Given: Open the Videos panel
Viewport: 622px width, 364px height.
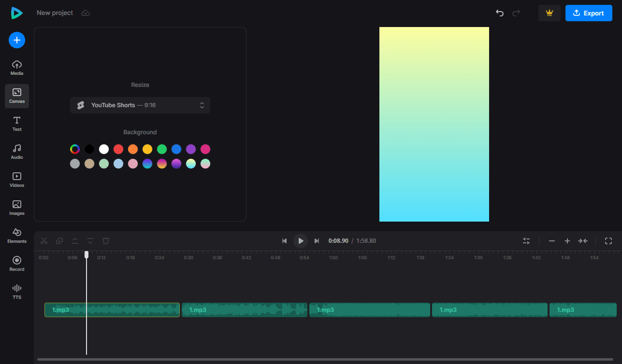Looking at the screenshot, I should [17, 180].
